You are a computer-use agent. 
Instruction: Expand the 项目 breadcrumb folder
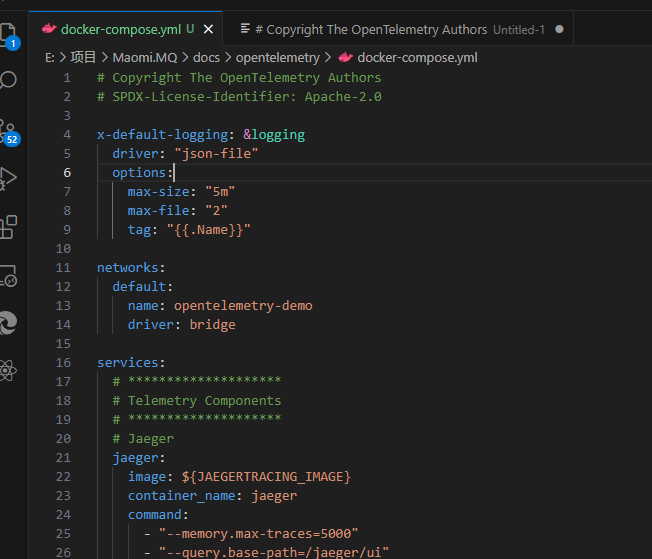tap(83, 57)
